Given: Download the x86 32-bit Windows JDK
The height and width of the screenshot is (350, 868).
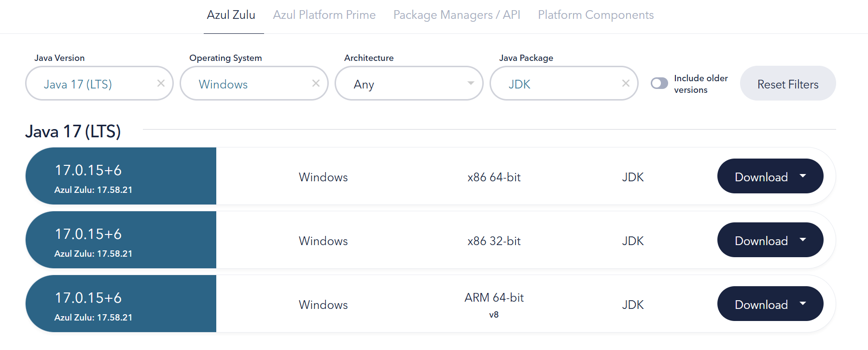Looking at the screenshot, I should (761, 241).
